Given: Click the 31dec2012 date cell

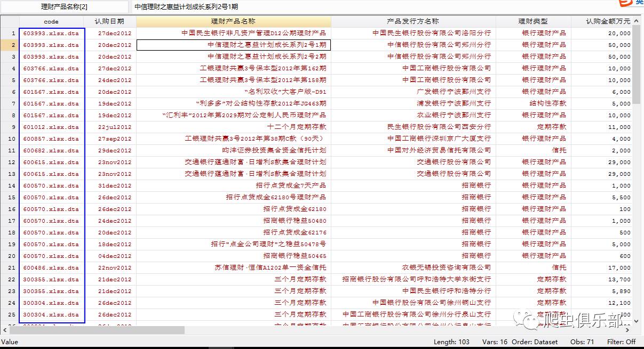Looking at the screenshot, I should (x=109, y=185).
